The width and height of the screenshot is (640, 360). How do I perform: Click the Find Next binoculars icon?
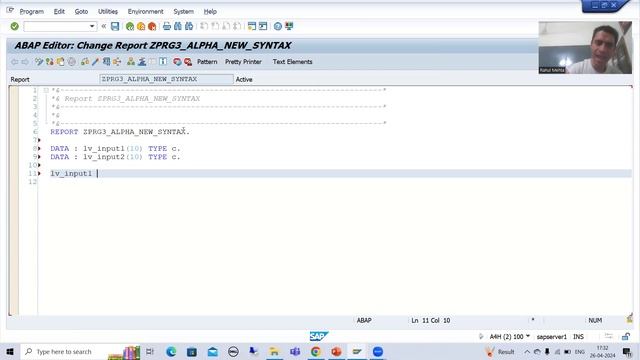(189, 26)
